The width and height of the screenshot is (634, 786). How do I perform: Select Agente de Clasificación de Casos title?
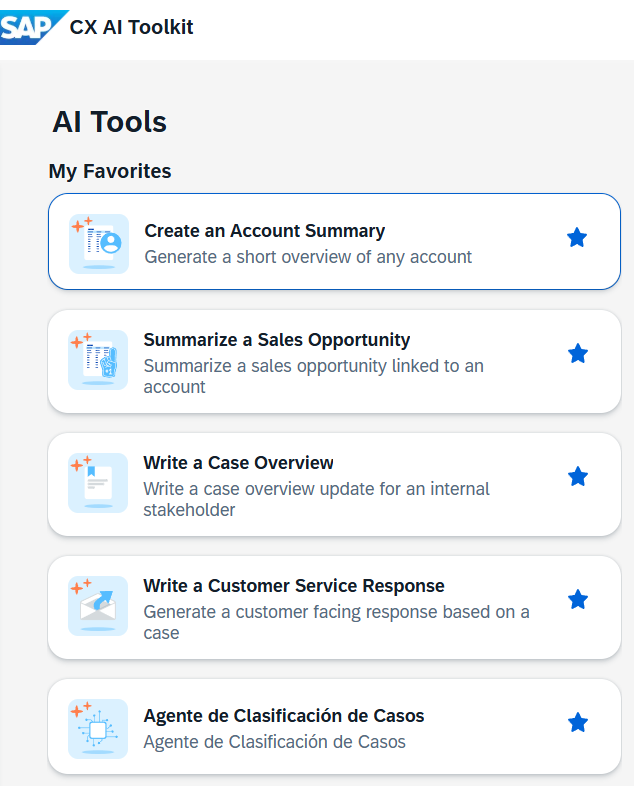coord(283,716)
